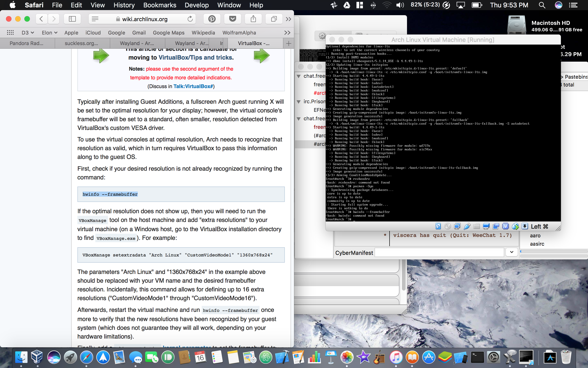
Task: Open the Elon bookmarks folder dropdown
Action: pos(50,33)
